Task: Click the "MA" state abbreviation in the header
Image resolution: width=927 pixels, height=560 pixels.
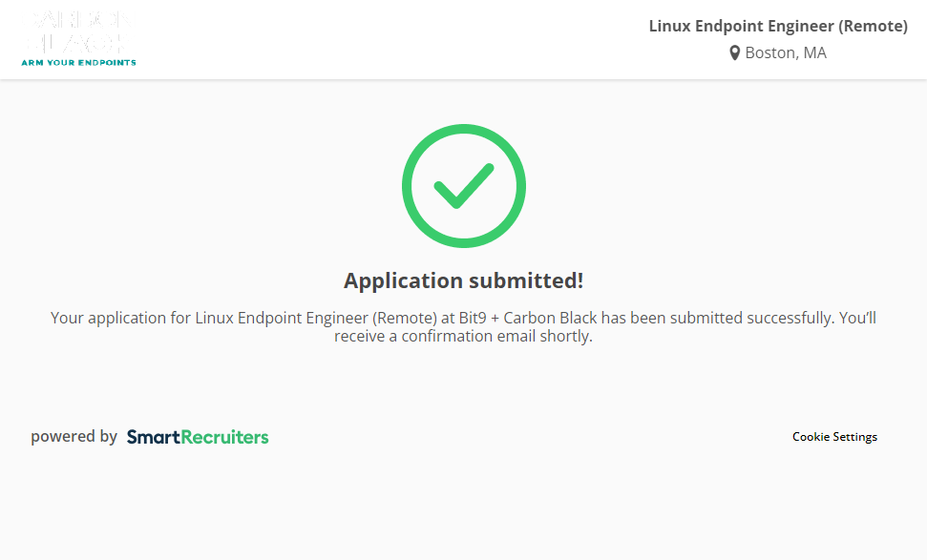Action: (x=814, y=53)
